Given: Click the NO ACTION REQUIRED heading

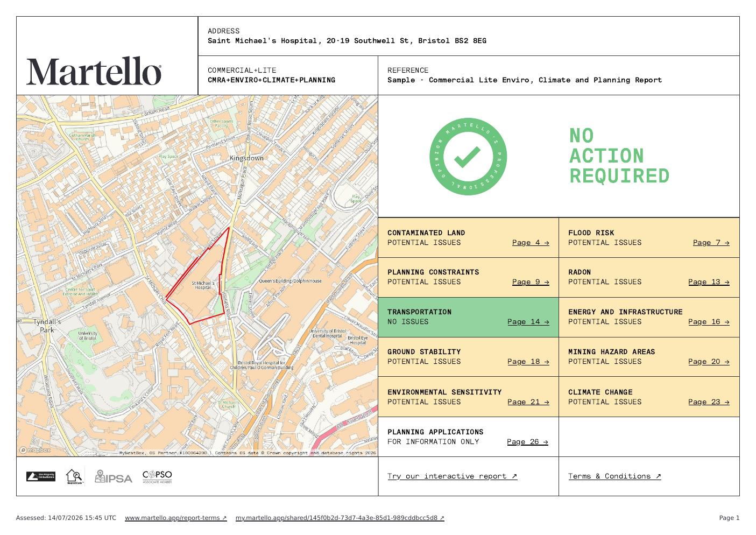Looking at the screenshot, I should 619,156.
